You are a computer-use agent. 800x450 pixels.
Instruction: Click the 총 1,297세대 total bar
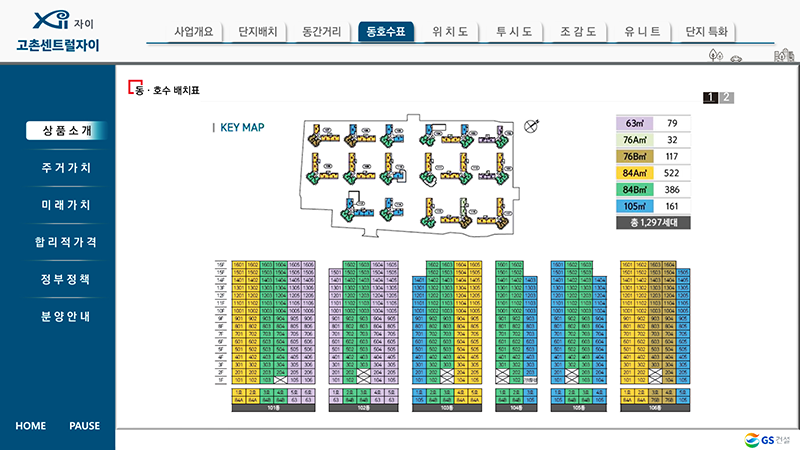point(653,222)
